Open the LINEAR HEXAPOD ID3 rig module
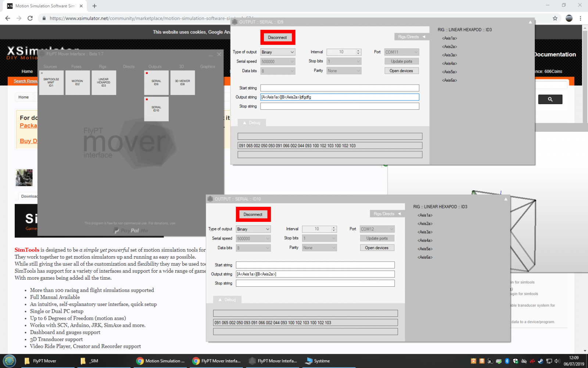 point(104,82)
